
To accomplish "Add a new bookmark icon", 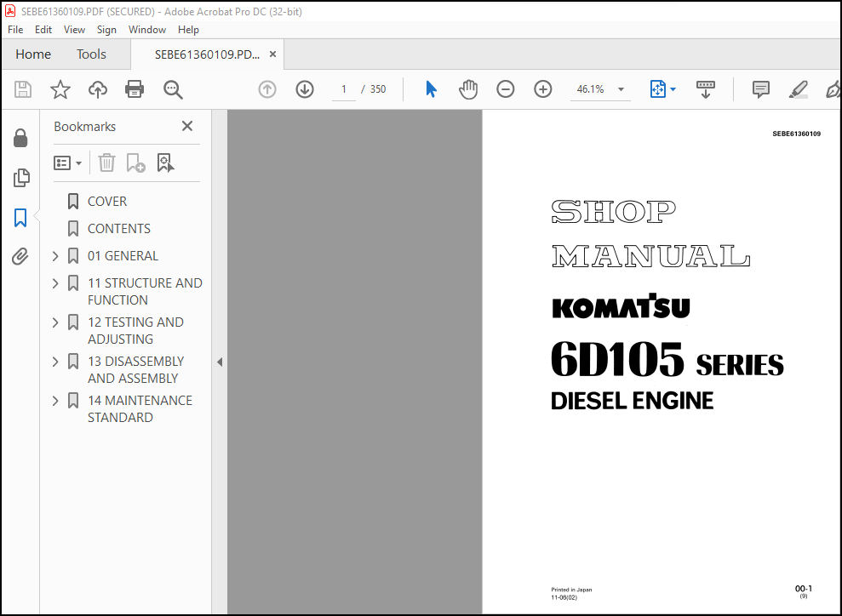I will click(135, 163).
